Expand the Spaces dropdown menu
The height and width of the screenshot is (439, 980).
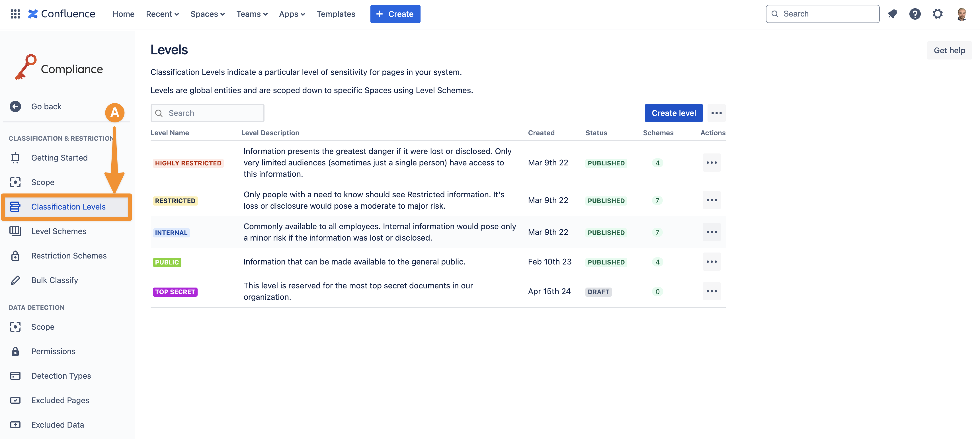tap(208, 14)
